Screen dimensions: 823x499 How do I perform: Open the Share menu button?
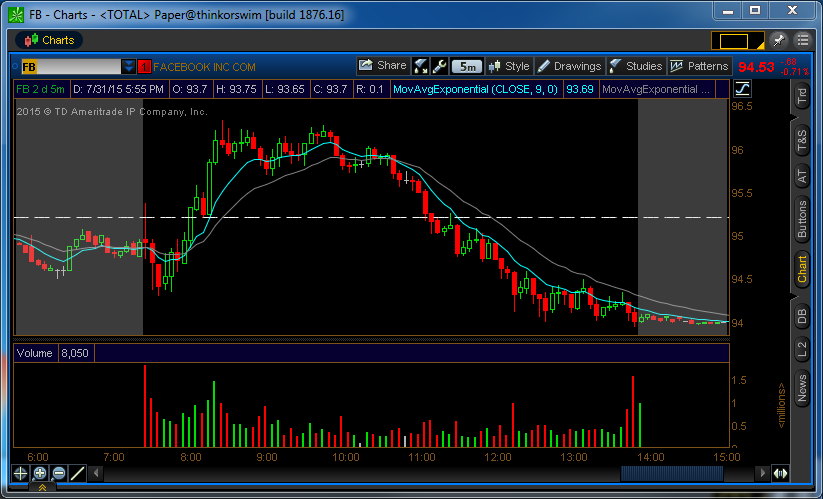[x=383, y=66]
